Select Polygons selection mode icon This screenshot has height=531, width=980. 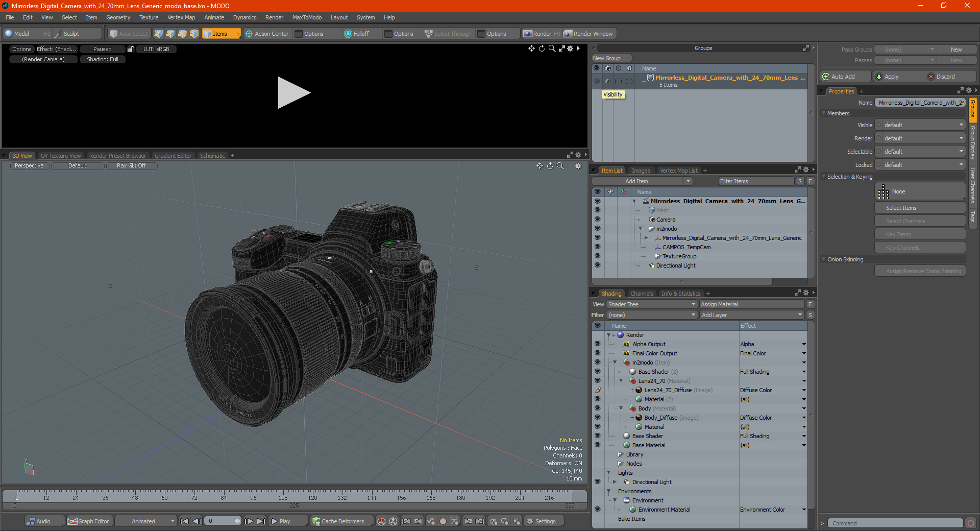(x=182, y=34)
